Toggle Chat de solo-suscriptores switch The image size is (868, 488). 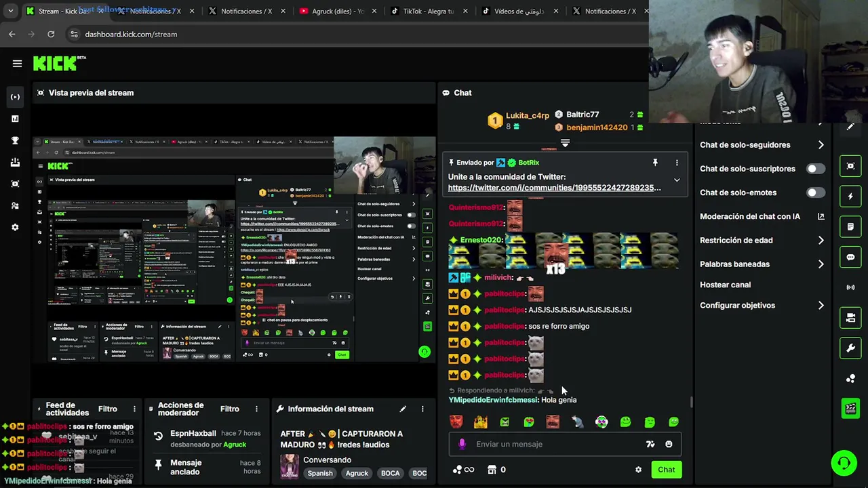tap(816, 169)
